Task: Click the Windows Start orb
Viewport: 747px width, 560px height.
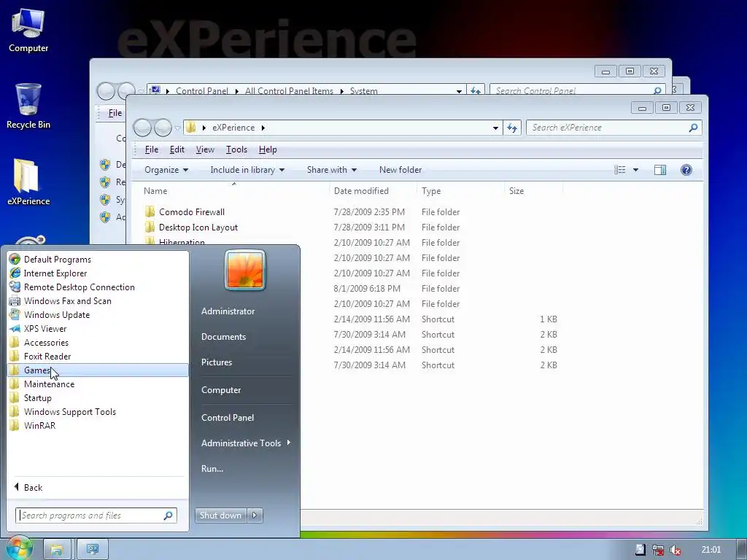Action: (18, 548)
